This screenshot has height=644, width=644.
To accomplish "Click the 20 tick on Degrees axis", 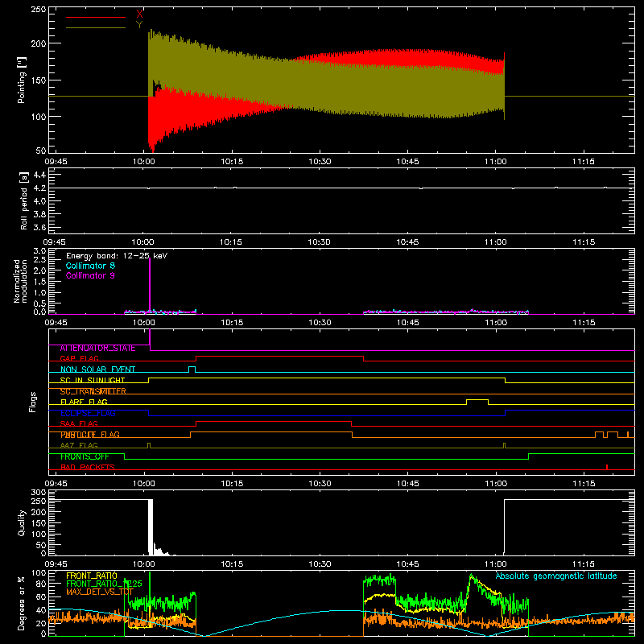I will click(42, 623).
